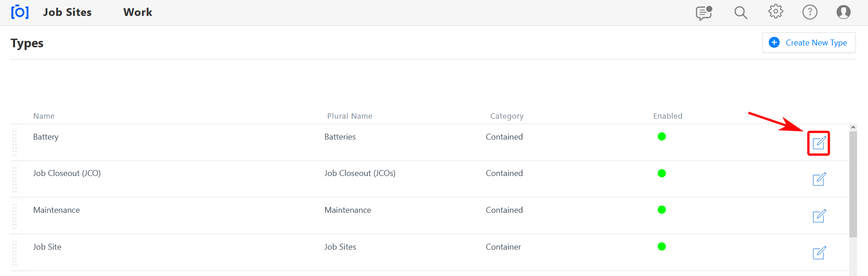Image resolution: width=868 pixels, height=276 pixels.
Task: Open the messages notification icon
Action: pos(704,13)
